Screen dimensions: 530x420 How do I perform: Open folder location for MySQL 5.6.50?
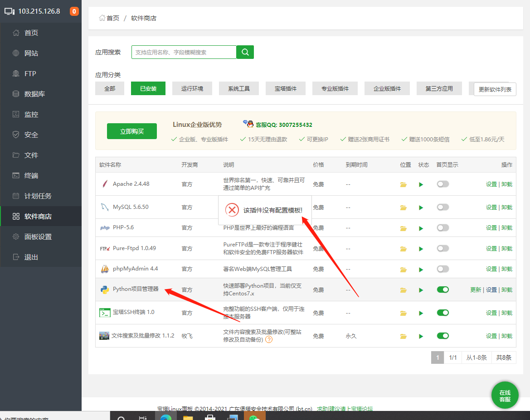[x=403, y=208]
